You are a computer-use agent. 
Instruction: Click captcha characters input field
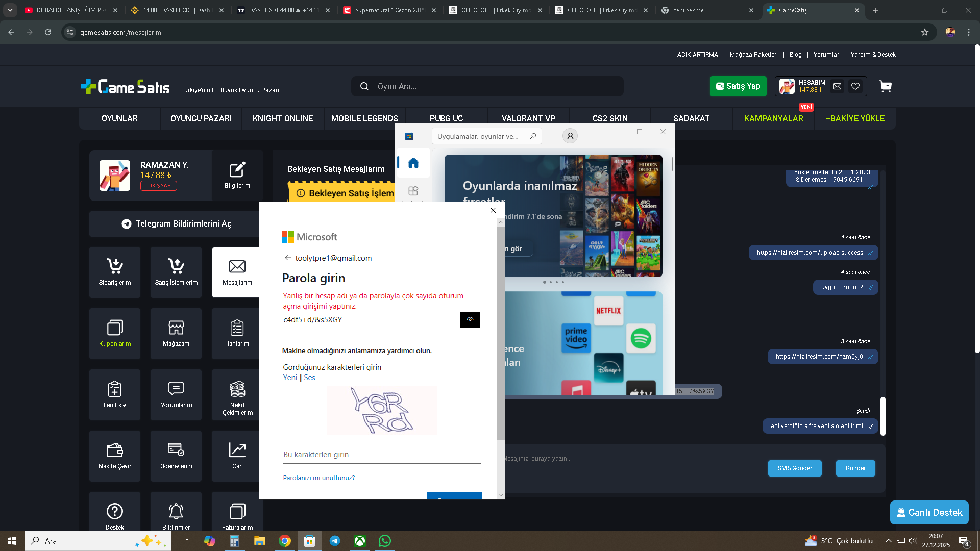click(382, 455)
